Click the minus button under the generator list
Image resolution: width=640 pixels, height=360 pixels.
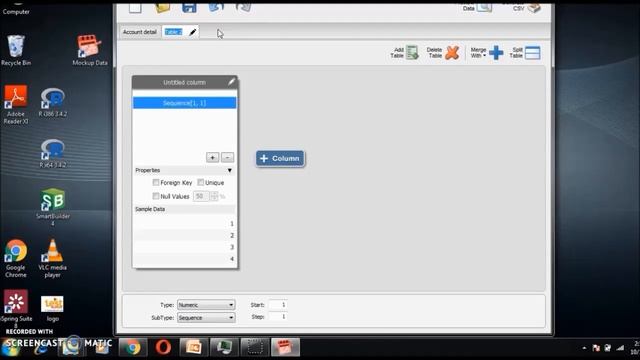pos(227,157)
